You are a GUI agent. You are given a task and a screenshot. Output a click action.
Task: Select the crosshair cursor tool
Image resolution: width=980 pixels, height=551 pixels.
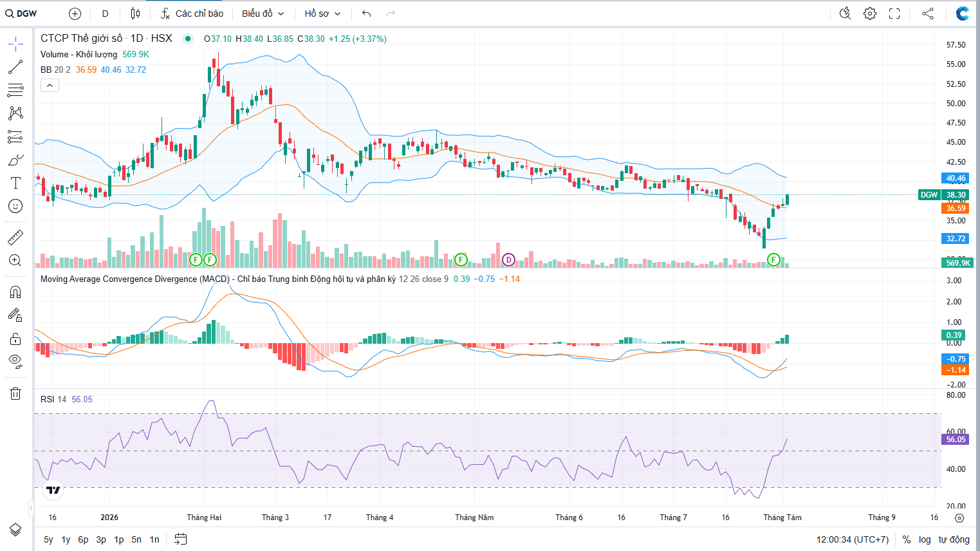pyautogui.click(x=15, y=44)
